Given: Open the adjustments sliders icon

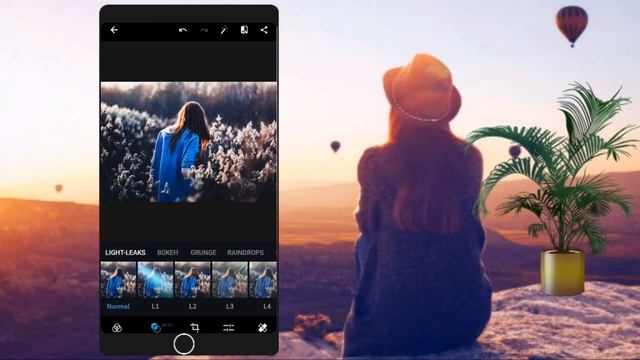Looking at the screenshot, I should click(229, 328).
